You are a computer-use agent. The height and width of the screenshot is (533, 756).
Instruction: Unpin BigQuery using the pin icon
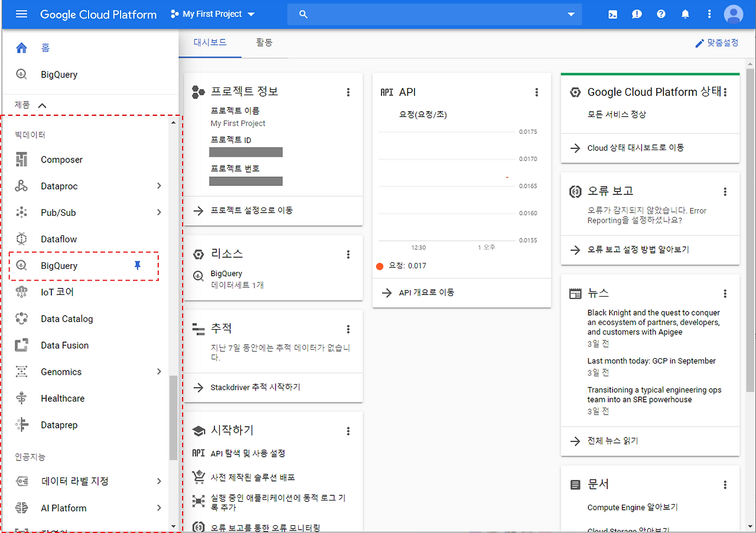[138, 266]
